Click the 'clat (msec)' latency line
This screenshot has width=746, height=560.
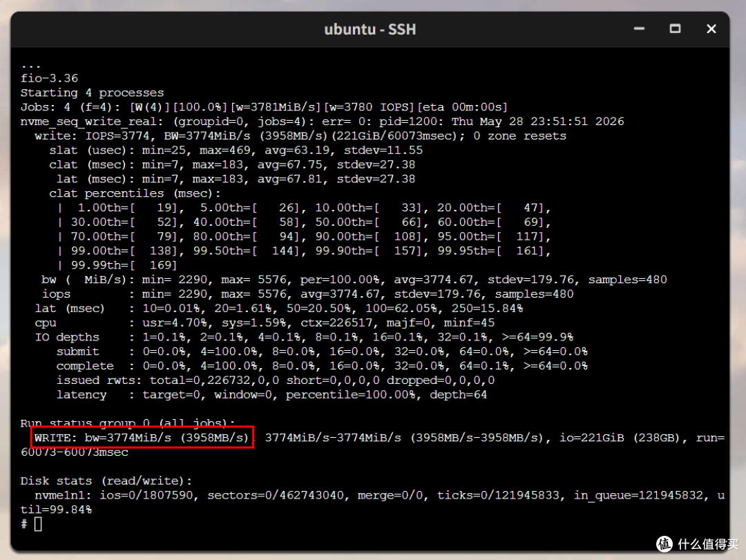click(232, 164)
